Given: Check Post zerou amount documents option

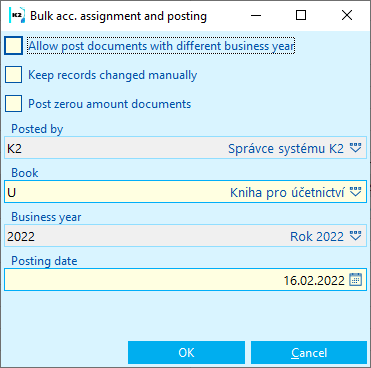Looking at the screenshot, I should pos(14,103).
